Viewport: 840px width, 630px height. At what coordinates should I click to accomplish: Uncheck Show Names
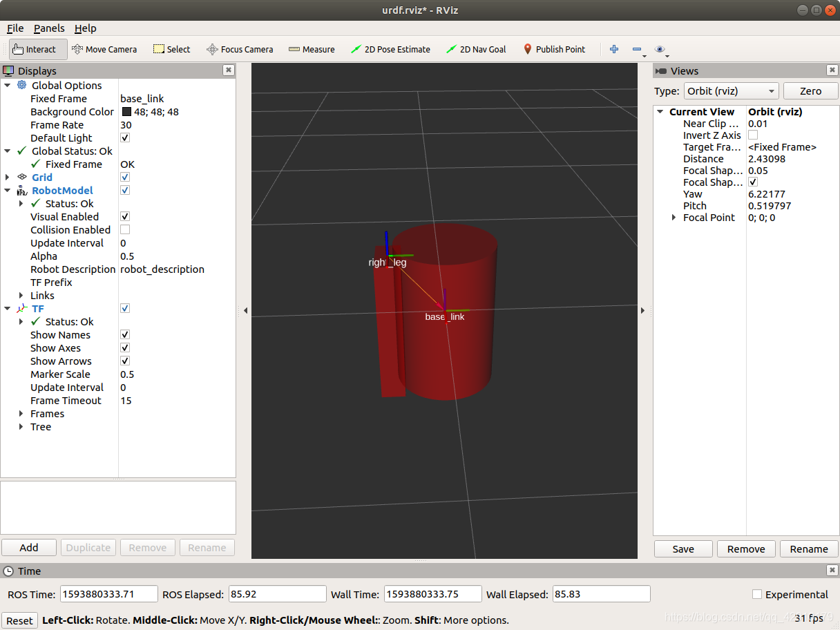(x=125, y=334)
